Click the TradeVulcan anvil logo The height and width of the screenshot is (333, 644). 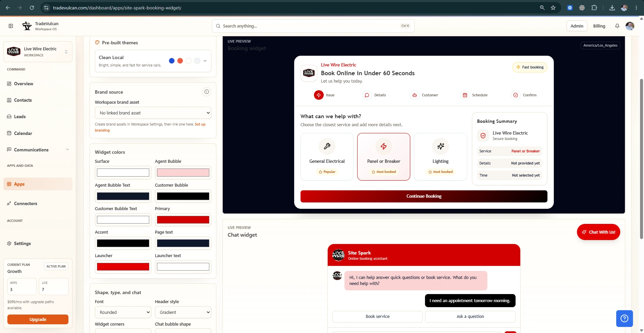point(27,26)
